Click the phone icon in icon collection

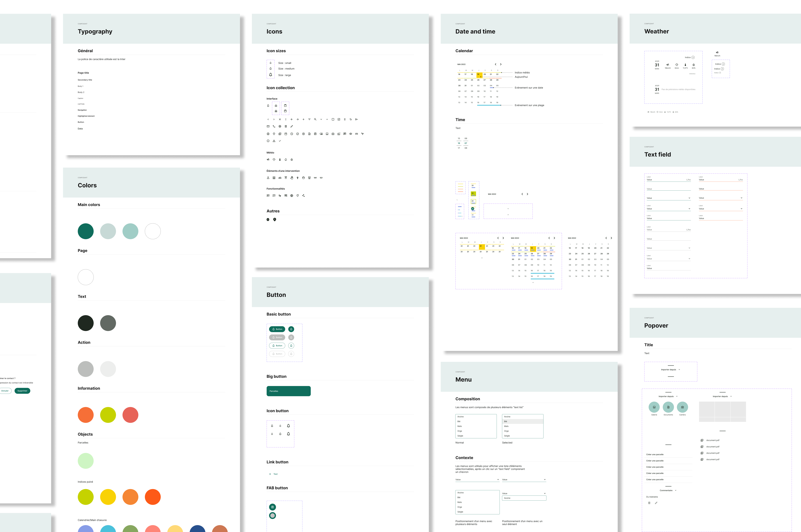(274, 126)
